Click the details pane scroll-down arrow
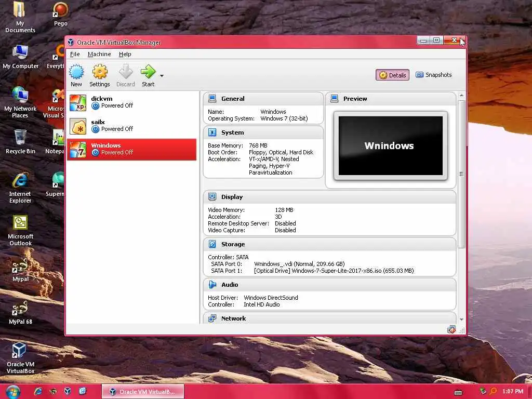532x399 pixels. [461, 320]
